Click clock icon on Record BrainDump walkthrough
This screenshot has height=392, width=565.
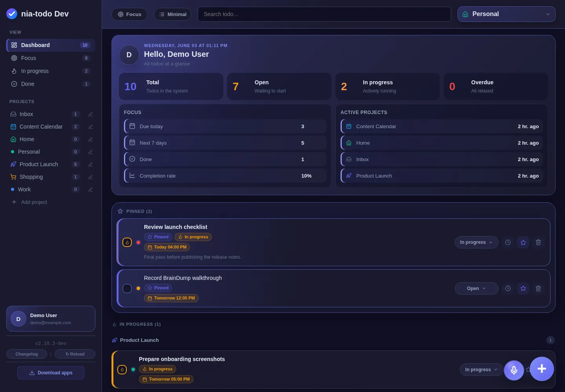point(508,289)
